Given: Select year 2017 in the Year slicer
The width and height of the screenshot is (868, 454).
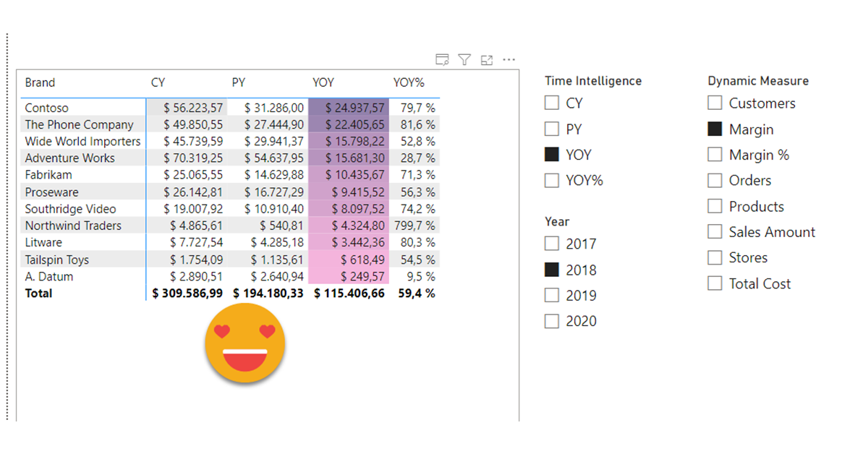Looking at the screenshot, I should tap(551, 244).
